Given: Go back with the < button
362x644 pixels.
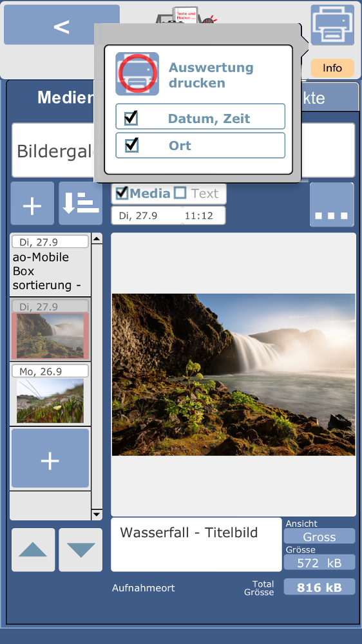Looking at the screenshot, I should [62, 24].
